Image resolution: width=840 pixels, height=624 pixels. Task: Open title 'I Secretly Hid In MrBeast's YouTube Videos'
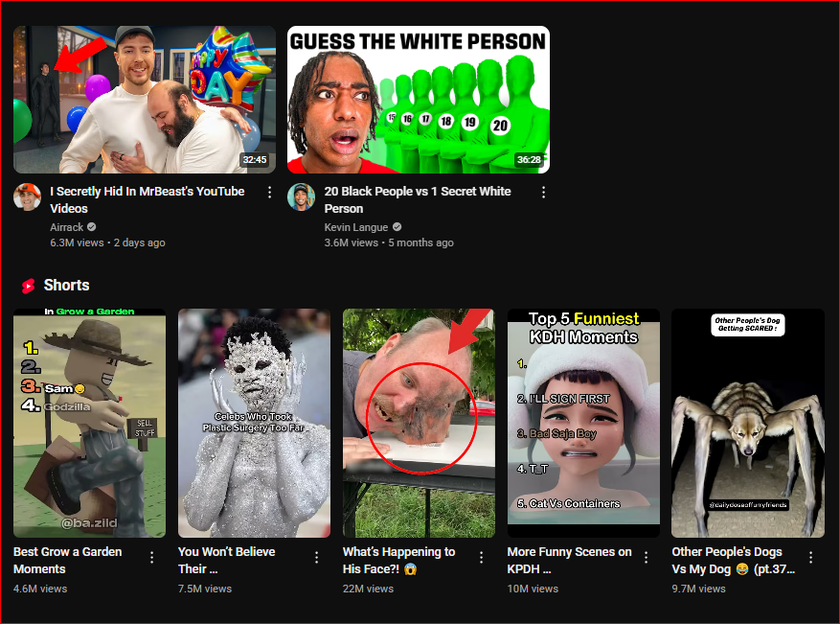[147, 200]
